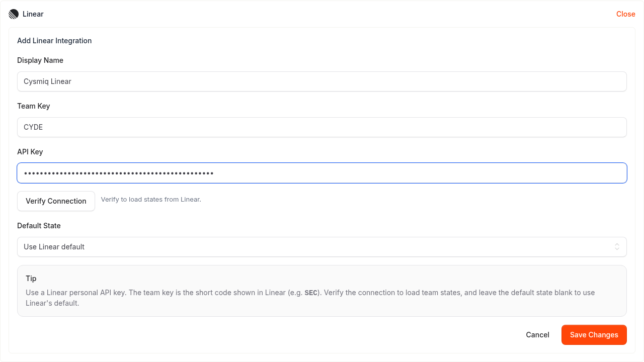The image size is (644, 362).
Task: Click the Team Key label
Action: pyautogui.click(x=33, y=106)
